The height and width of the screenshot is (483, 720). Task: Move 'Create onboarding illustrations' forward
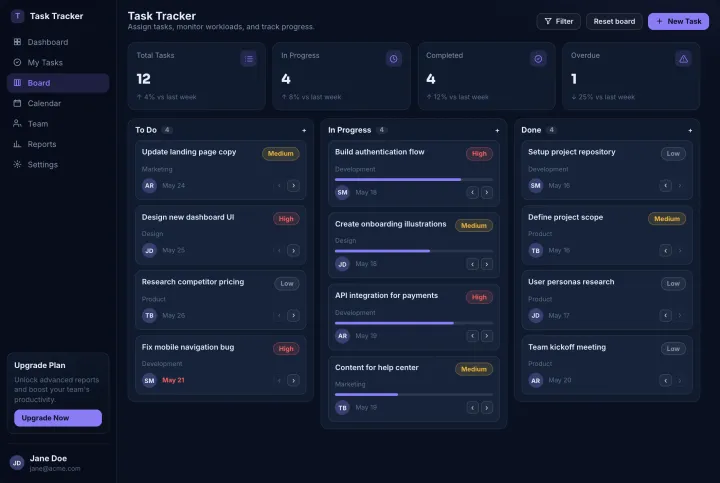click(487, 264)
